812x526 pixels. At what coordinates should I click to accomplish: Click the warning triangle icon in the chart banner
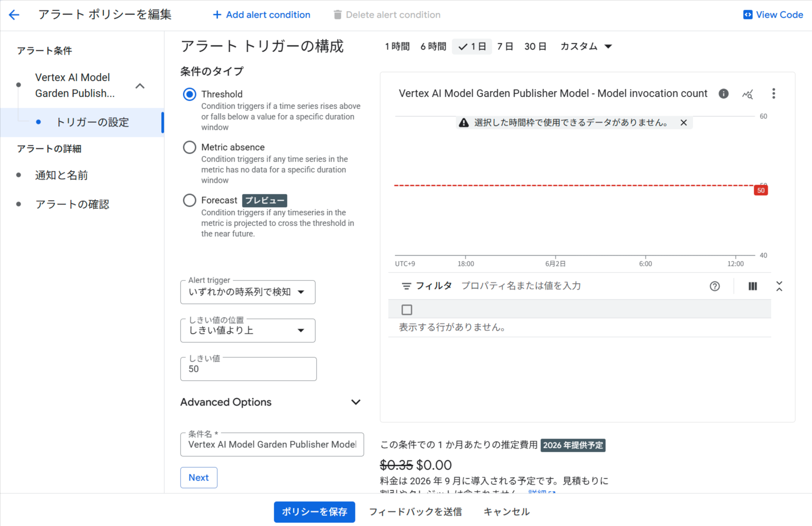(464, 123)
